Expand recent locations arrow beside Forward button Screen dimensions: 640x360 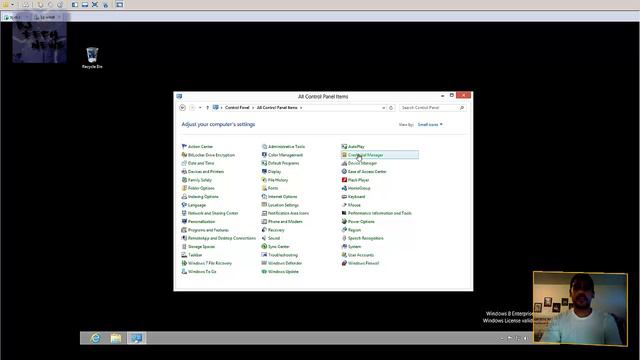tap(200, 108)
